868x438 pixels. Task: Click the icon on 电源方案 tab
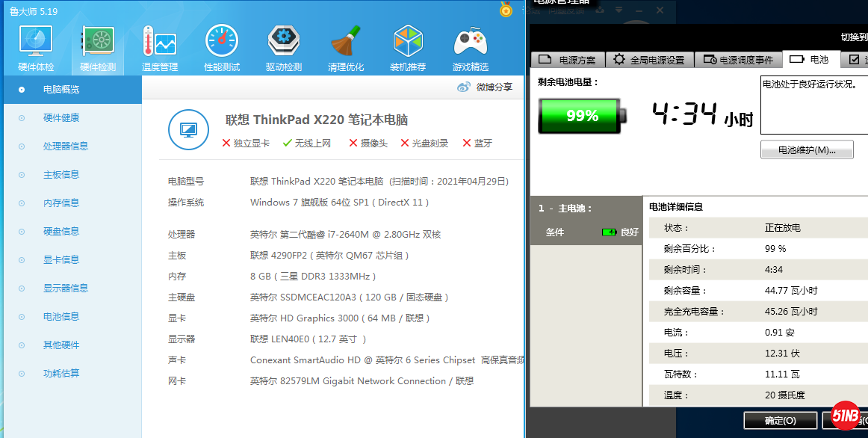[545, 59]
